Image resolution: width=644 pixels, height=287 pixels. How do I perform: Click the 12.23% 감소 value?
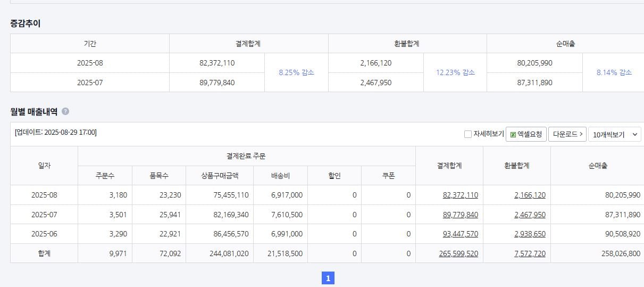[455, 72]
